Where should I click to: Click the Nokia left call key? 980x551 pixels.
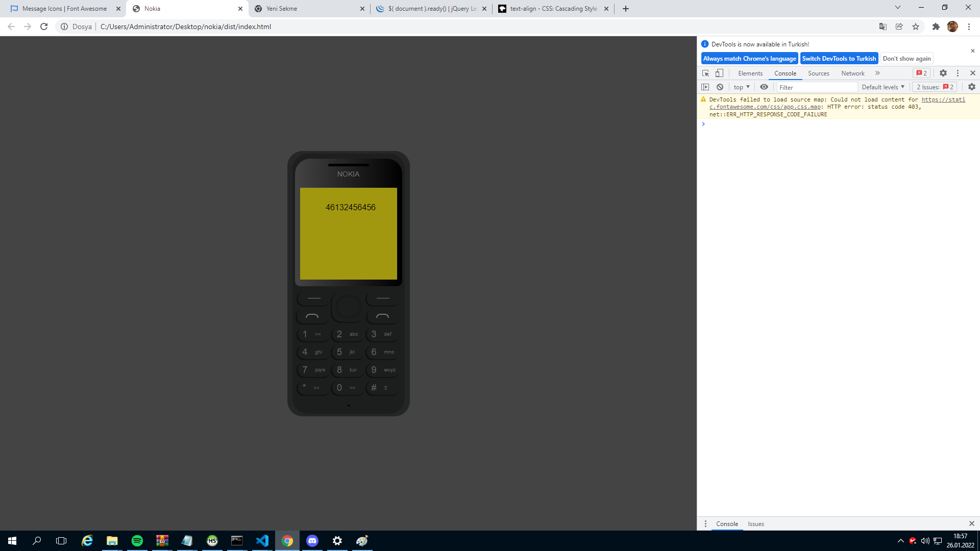312,316
